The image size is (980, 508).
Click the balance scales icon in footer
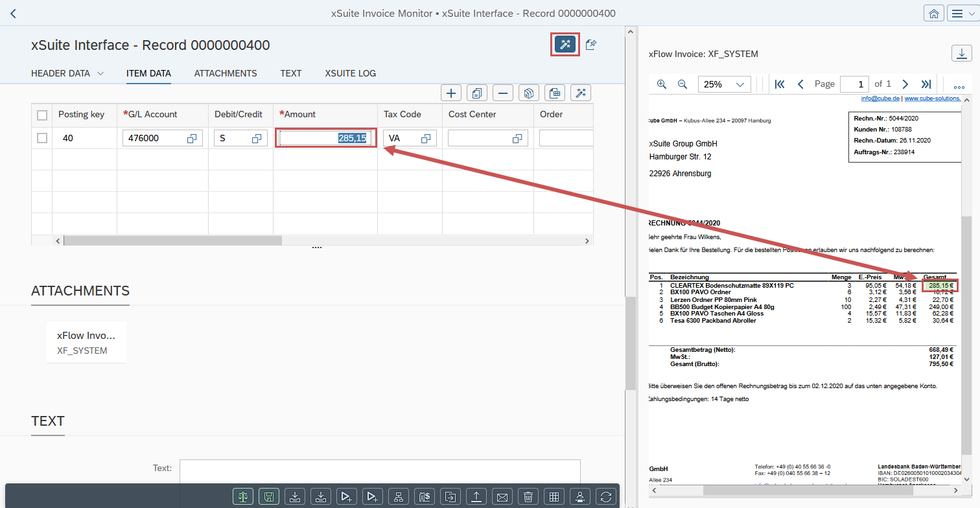click(x=243, y=497)
